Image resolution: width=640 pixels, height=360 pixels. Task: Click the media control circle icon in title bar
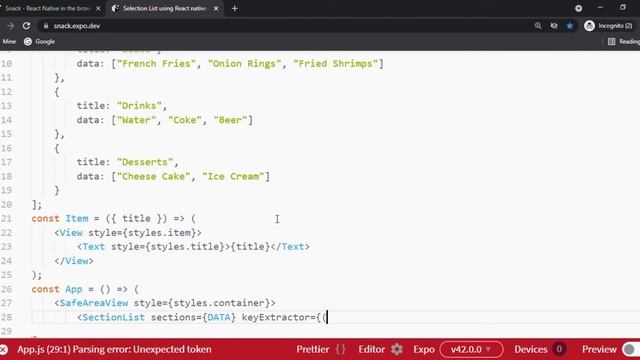coord(578,8)
